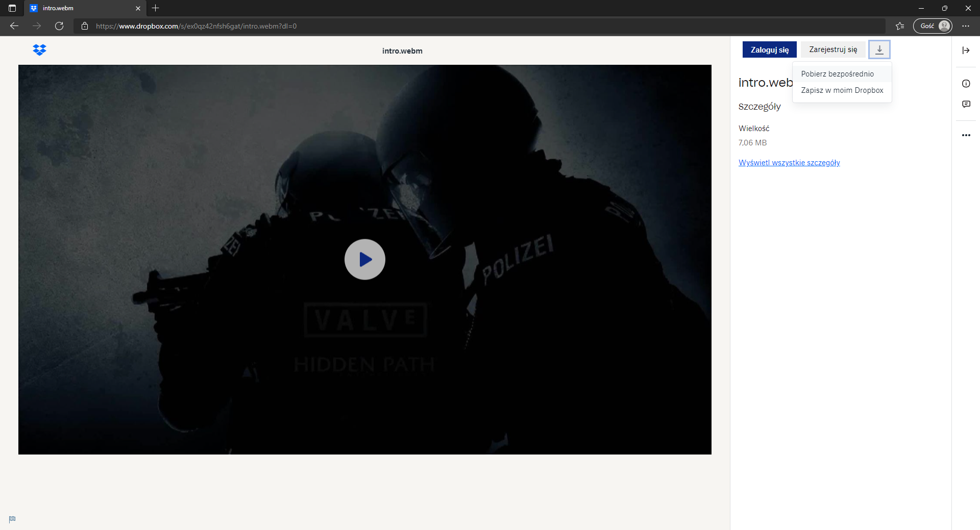Click the '7,06 MB' file size value
The image size is (980, 530).
click(752, 143)
